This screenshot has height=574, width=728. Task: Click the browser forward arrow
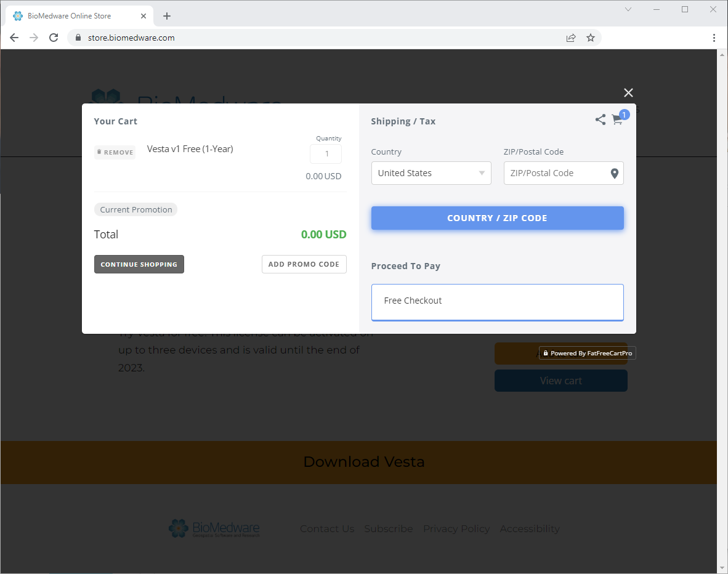click(34, 38)
